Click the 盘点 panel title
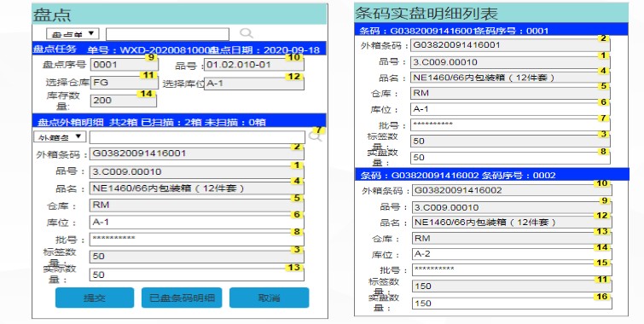Image resolution: width=644 pixels, height=324 pixels. pyautogui.click(x=52, y=15)
